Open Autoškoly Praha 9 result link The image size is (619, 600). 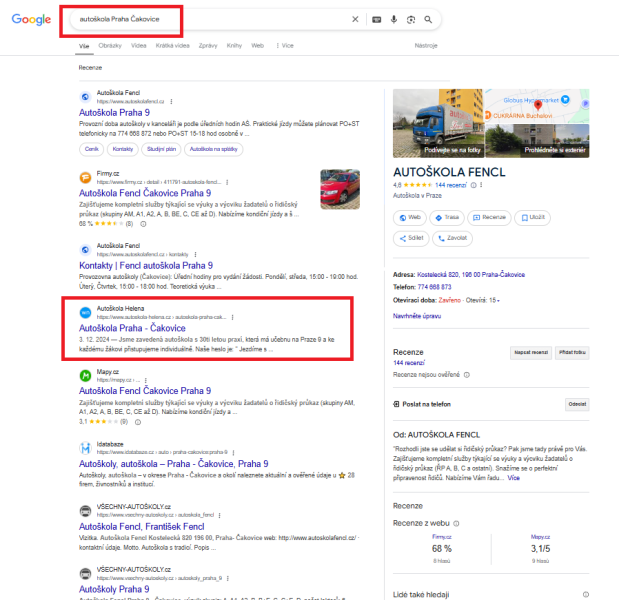click(x=114, y=589)
